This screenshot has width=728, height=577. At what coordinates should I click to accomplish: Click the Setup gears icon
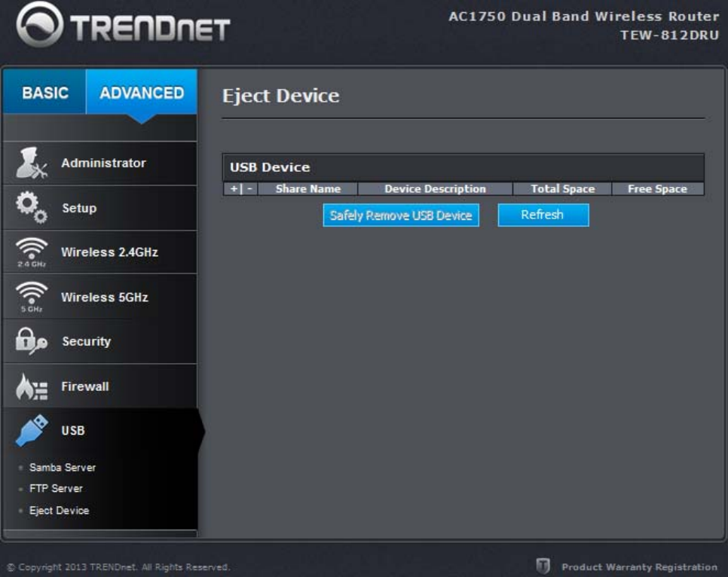point(31,207)
